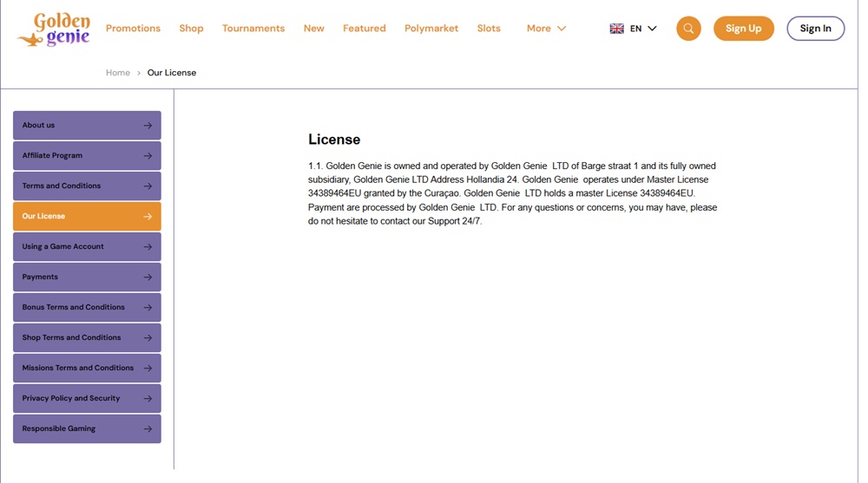Click Our License breadcrumb text

point(172,73)
